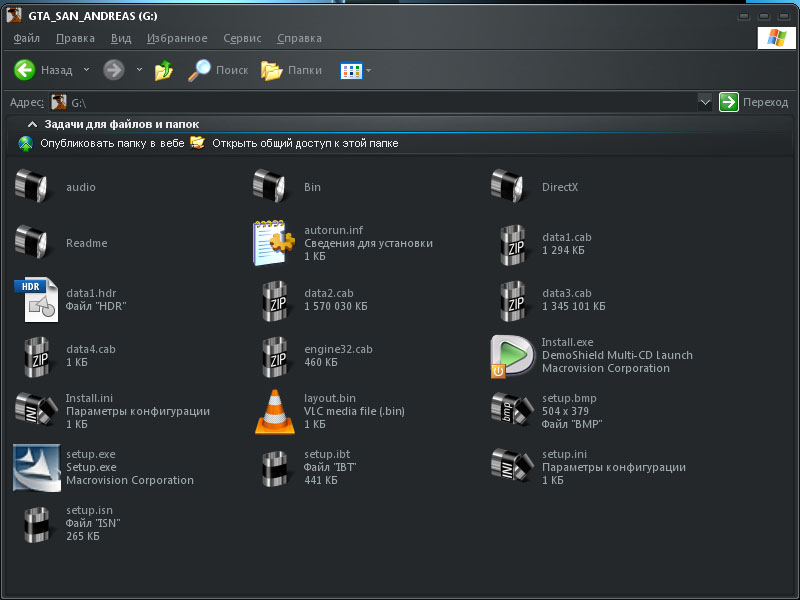The width and height of the screenshot is (800, 600).
Task: Open the Файл menu
Action: [27, 38]
